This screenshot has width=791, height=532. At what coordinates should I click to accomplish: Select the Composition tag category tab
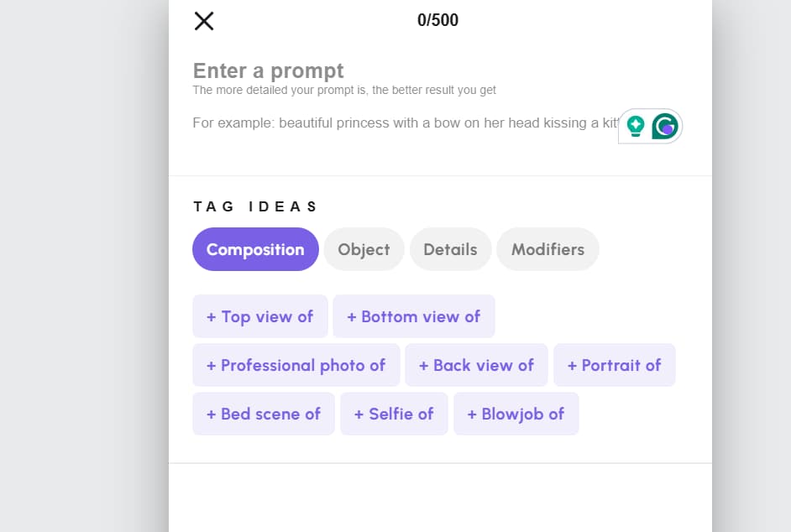pyautogui.click(x=255, y=249)
